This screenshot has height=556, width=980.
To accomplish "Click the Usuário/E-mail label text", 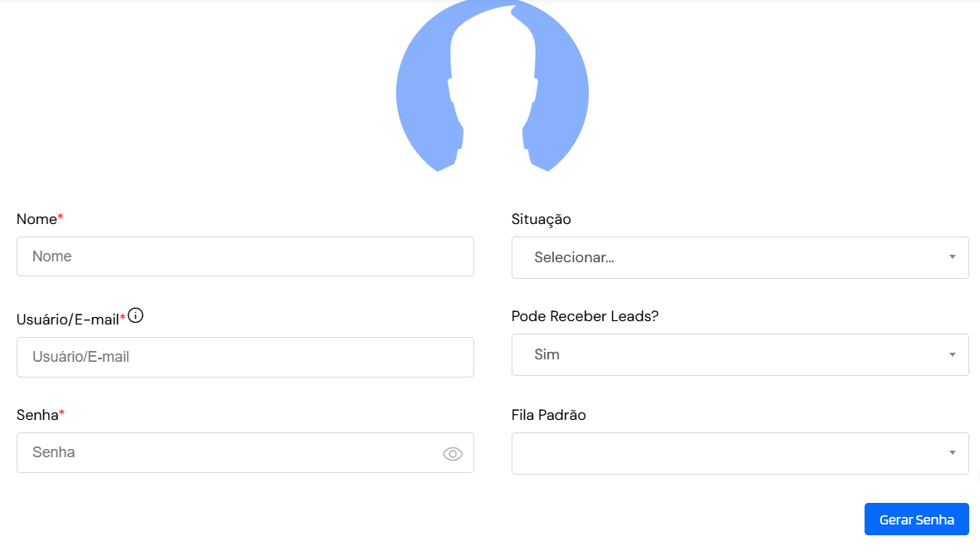I will pyautogui.click(x=68, y=319).
